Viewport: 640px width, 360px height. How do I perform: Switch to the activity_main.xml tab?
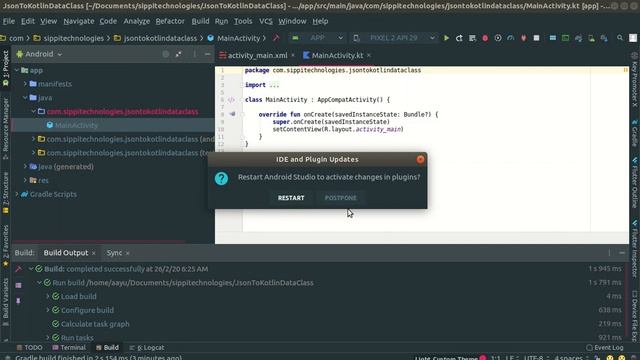(257, 56)
